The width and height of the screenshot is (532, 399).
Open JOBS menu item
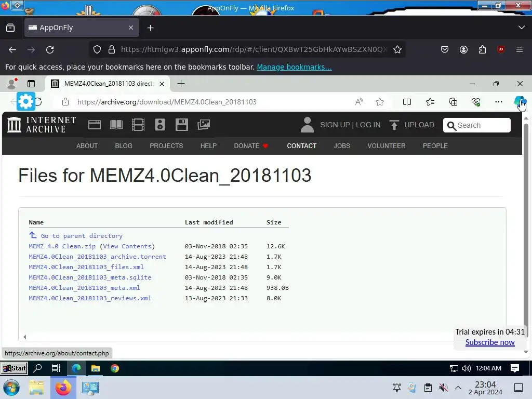(x=342, y=146)
